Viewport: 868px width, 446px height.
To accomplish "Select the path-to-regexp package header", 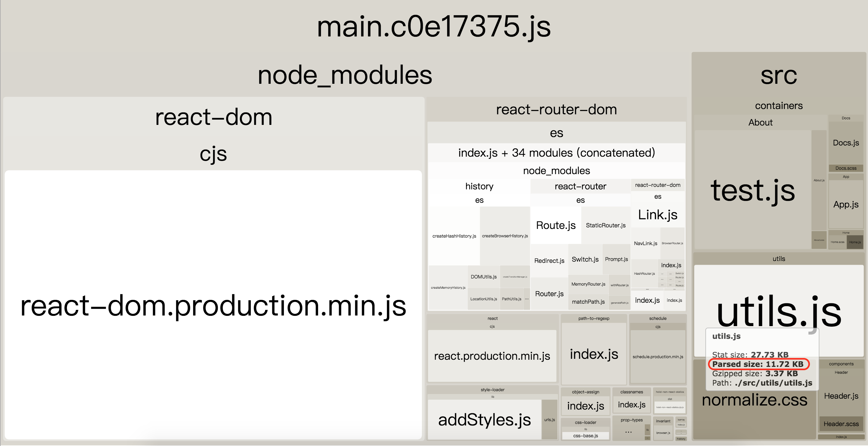I will tap(594, 318).
